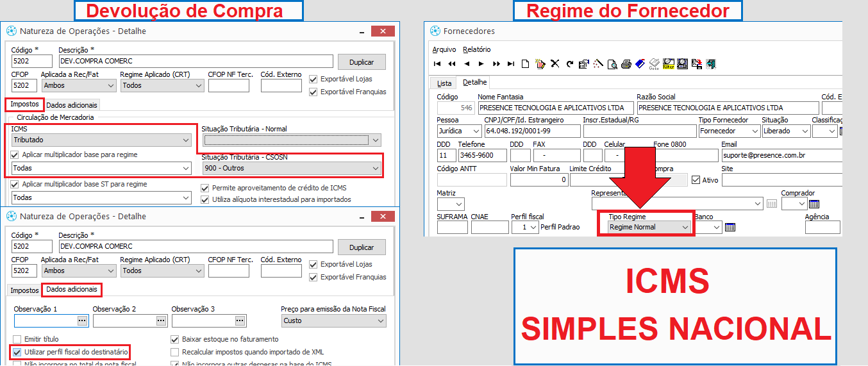
Task: Open Situação Tributária - Normal dropdown
Action: [x=291, y=140]
